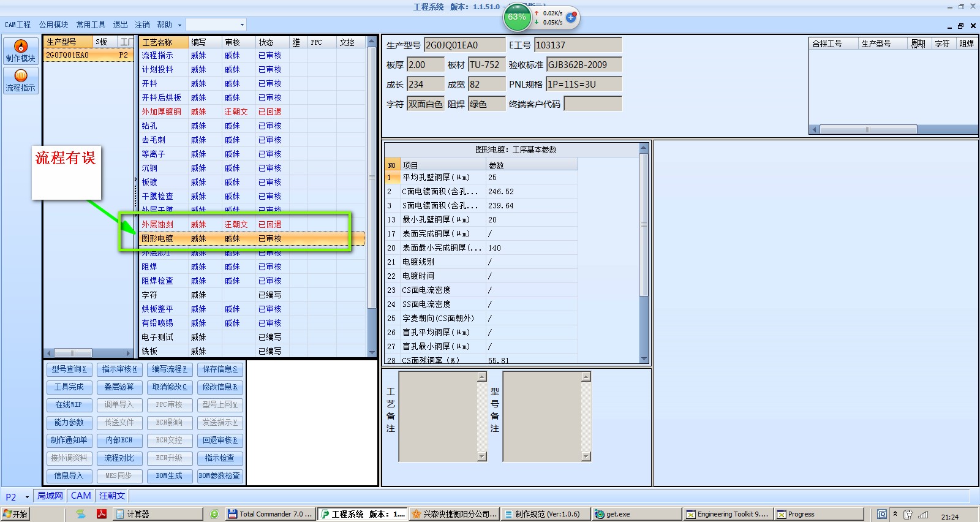Click the blue plus on network widget
The width and height of the screenshot is (980, 522).
coord(571,18)
